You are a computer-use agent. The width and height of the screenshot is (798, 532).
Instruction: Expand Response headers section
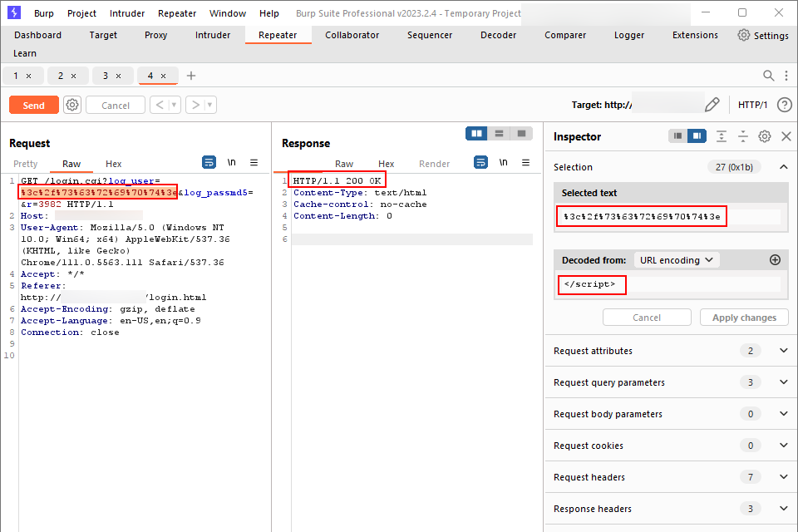tap(784, 509)
